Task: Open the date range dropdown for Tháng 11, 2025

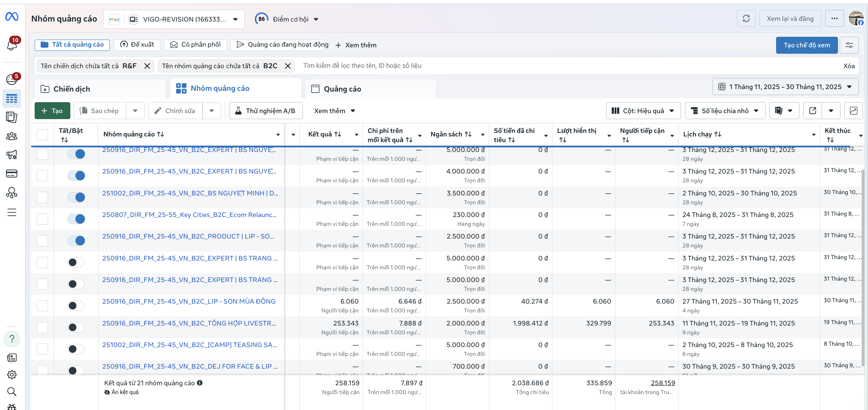Action: pos(785,87)
